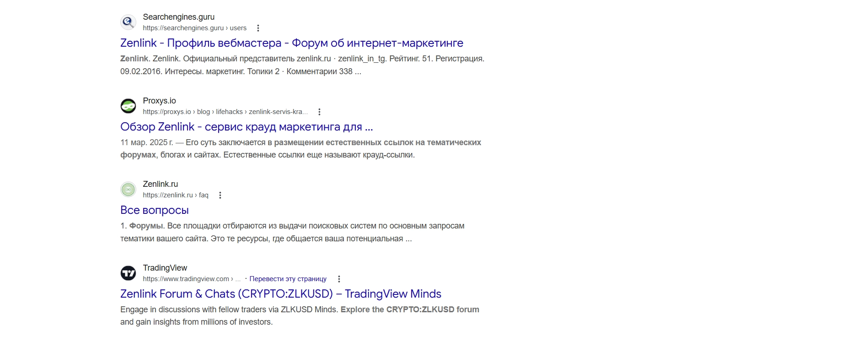
Task: Open the 'Все вопросы' result link
Action: tap(155, 210)
